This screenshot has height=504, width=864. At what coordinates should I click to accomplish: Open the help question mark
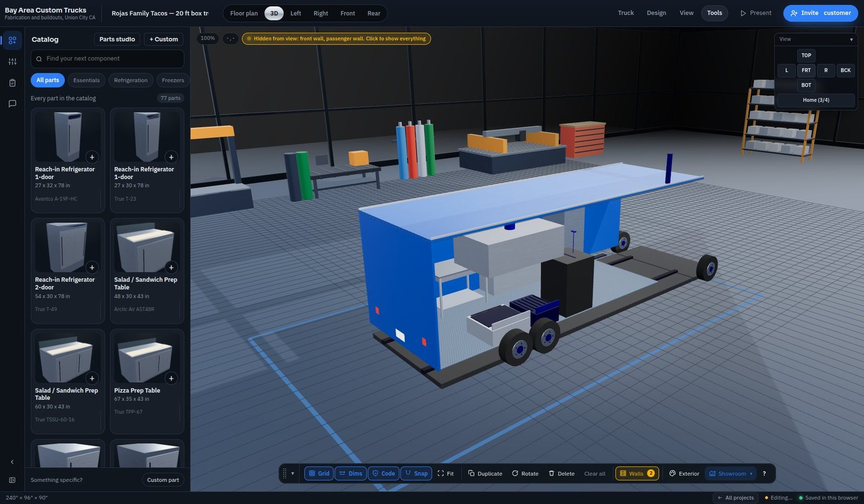(x=764, y=473)
